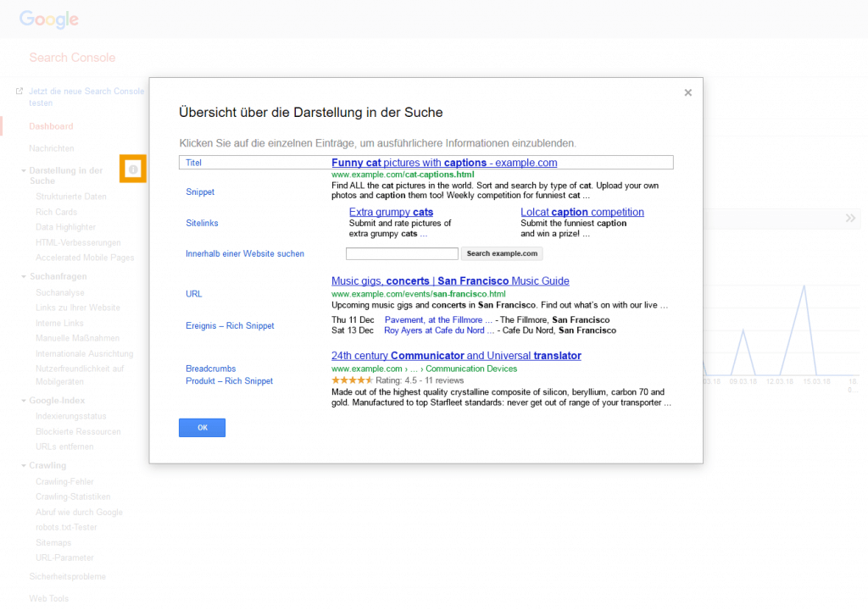
Task: Open Funny cat pictures with captions result
Action: click(x=444, y=163)
